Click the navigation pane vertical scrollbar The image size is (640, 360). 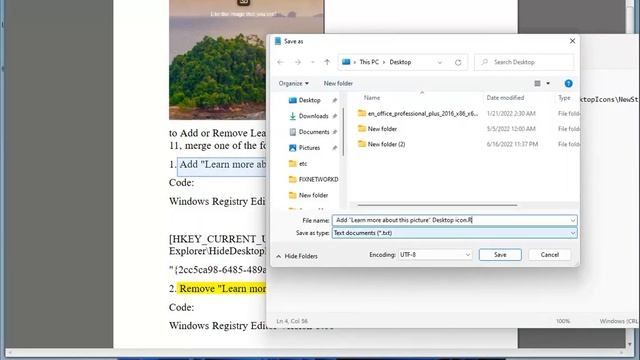point(343,131)
